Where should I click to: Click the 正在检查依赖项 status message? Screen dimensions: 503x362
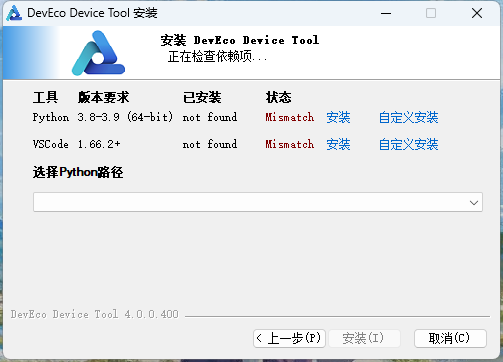click(217, 57)
